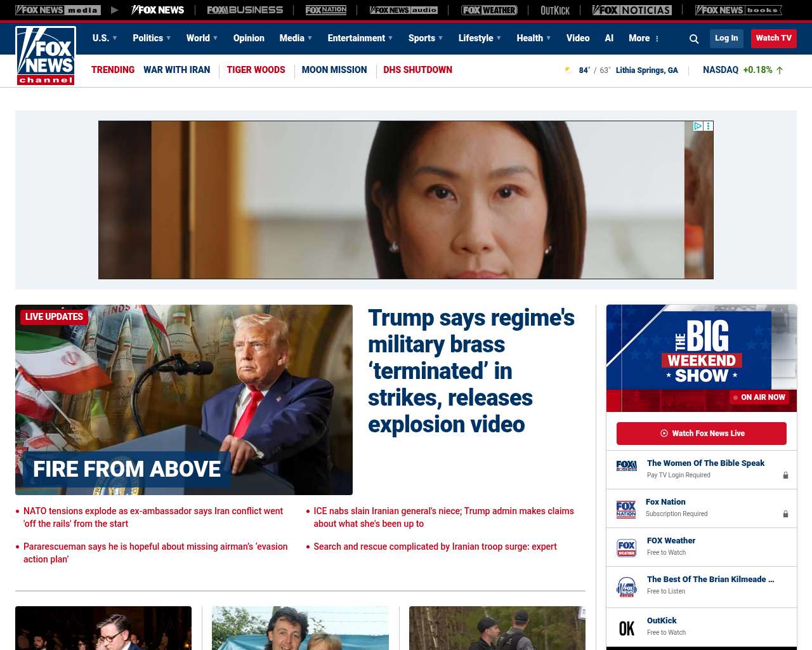812x650 pixels.
Task: Click the banner advertisement image
Action: [406, 200]
